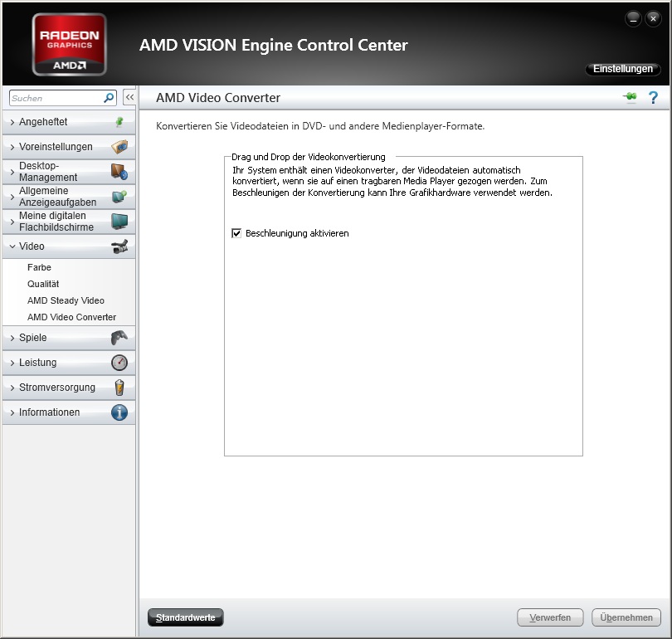Select AMD Video Converter in sidebar
The image size is (672, 639).
(71, 317)
